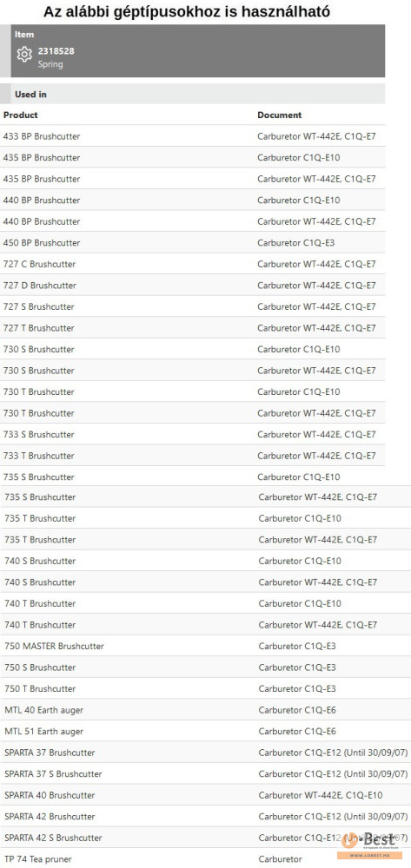
Task: Open the 433 BP Brushcutter product
Action: pyautogui.click(x=42, y=136)
